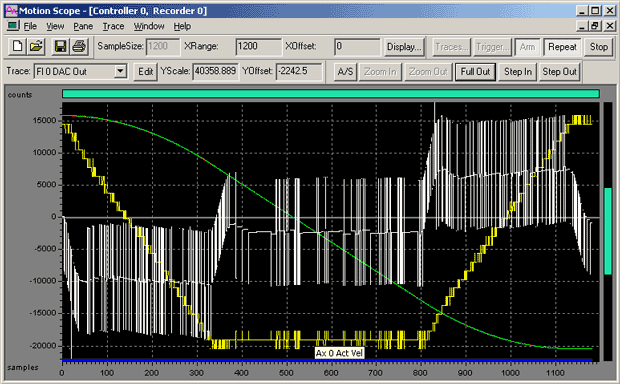This screenshot has width=620, height=384.
Task: Open the Pane menu
Action: pos(83,26)
